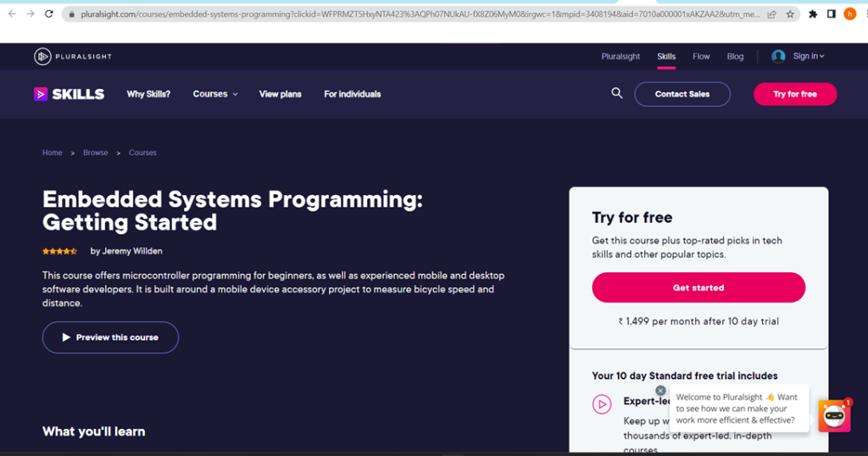Click the Try for free header button
Screen dimensions: 868x456
click(795, 94)
